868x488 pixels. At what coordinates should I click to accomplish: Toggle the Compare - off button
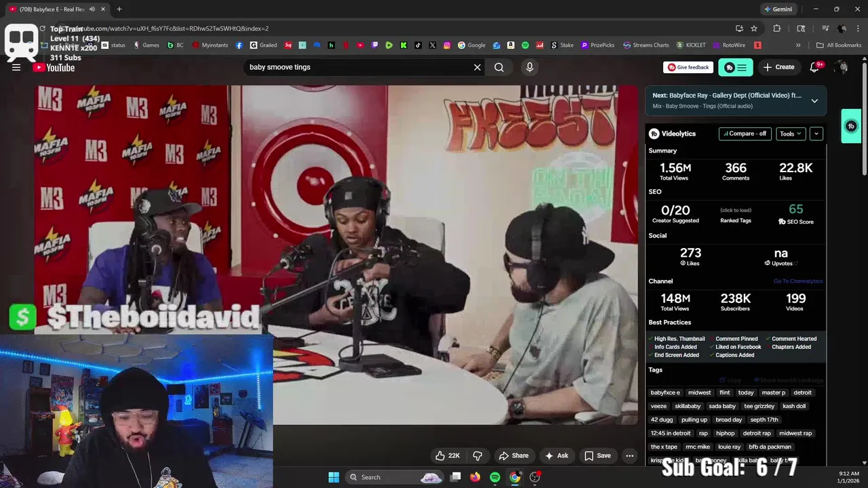click(745, 134)
